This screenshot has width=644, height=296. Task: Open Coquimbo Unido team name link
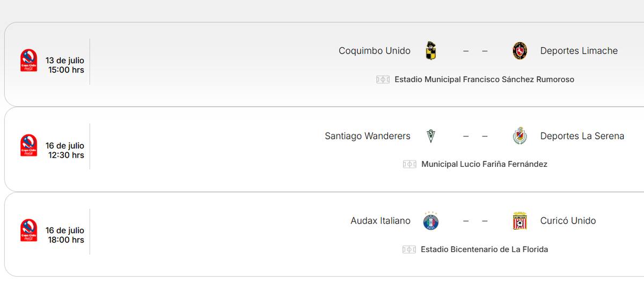click(x=375, y=51)
